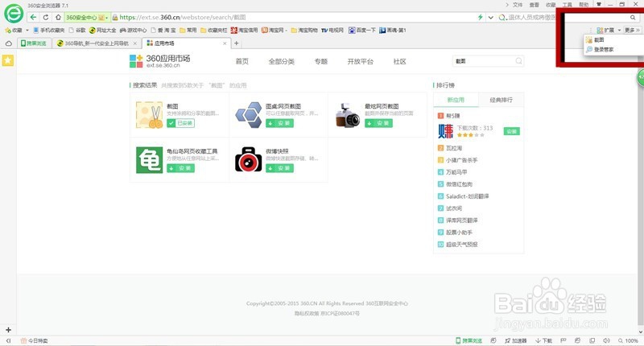Viewport: 644px width, 346px height.
Task: Open the 淘宝购物 bookmark folder
Action: (x=304, y=30)
